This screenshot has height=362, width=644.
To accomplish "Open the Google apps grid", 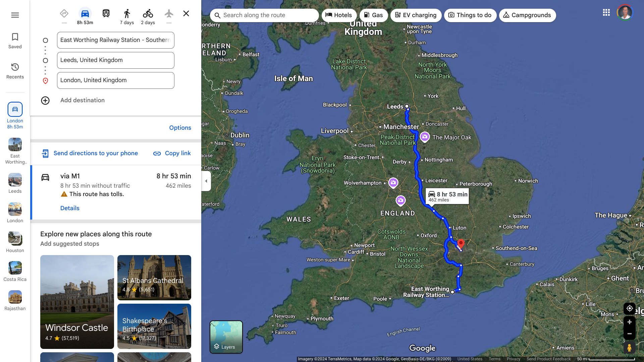I will pos(606,13).
